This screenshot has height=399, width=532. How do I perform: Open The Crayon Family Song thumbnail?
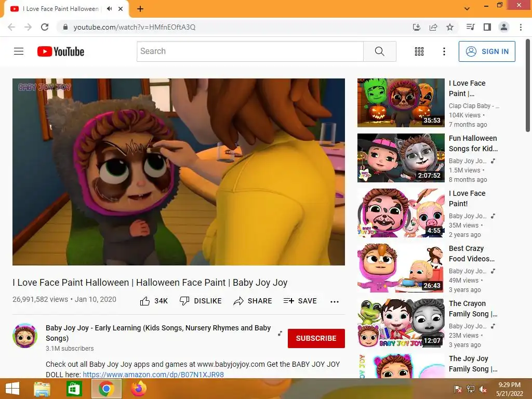401,323
